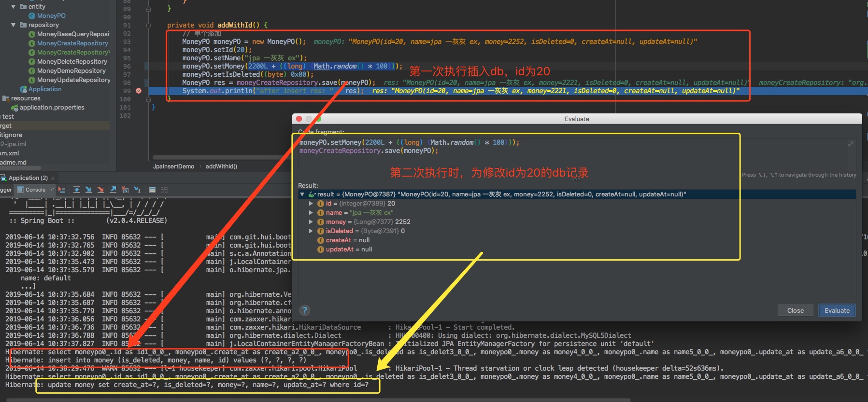
Task: Switch to the Console tab
Action: point(31,190)
